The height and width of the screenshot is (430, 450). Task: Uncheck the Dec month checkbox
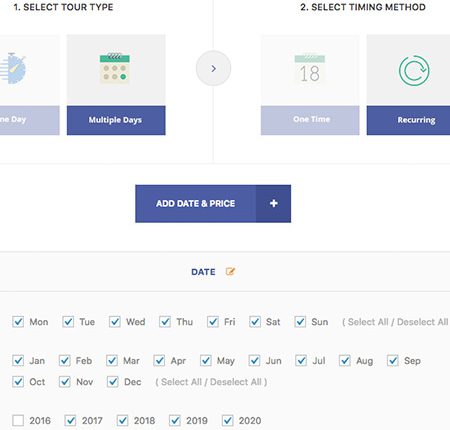click(x=113, y=382)
